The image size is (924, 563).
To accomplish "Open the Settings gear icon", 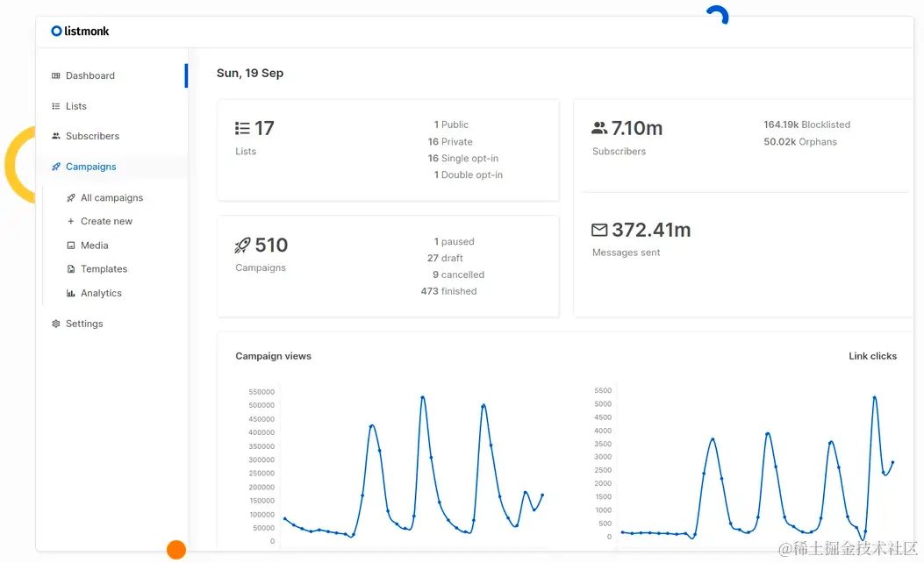I will 56,324.
